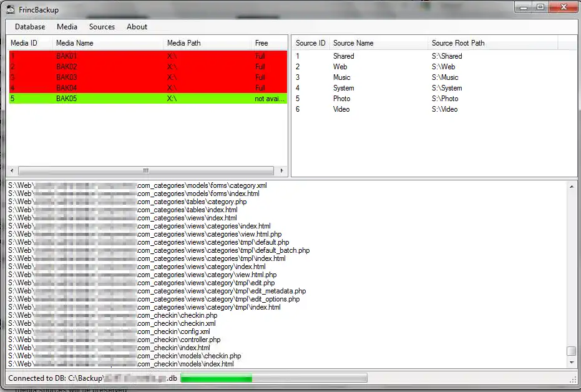The image size is (581, 392).
Task: Open the Sources menu
Action: point(102,27)
